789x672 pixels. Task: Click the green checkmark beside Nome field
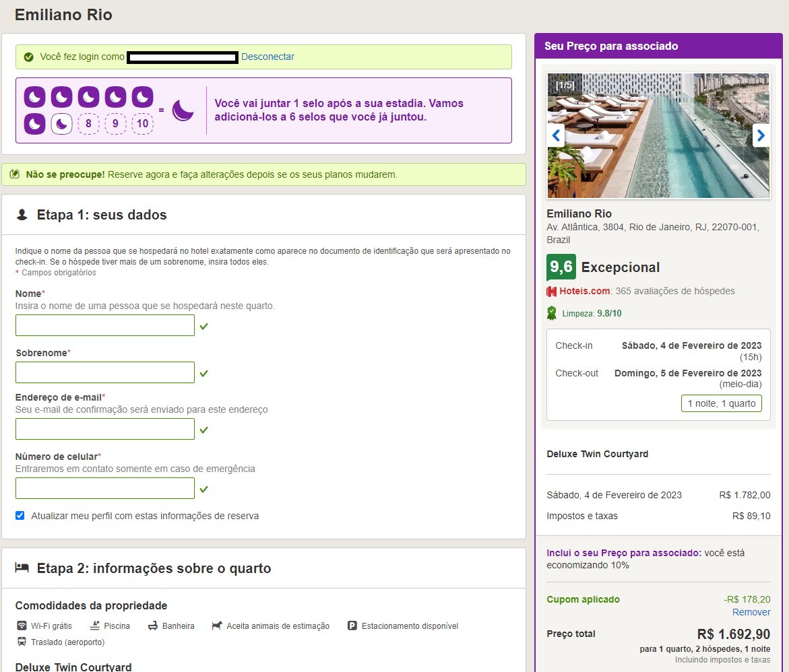(x=203, y=327)
